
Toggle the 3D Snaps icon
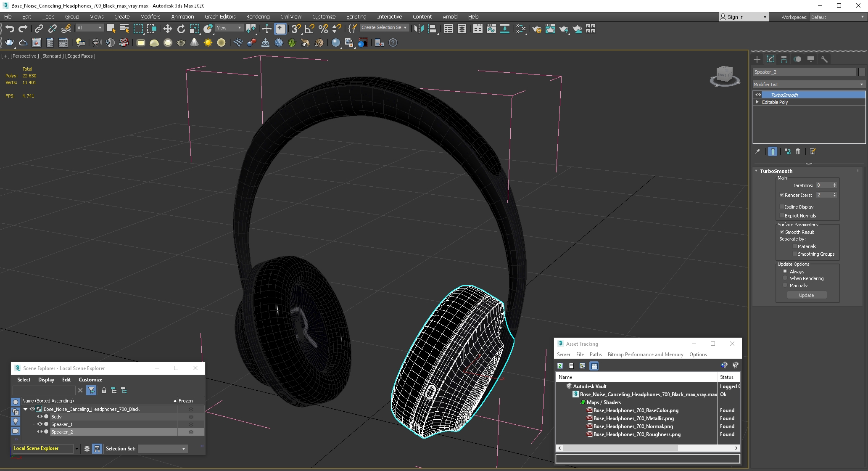296,29
